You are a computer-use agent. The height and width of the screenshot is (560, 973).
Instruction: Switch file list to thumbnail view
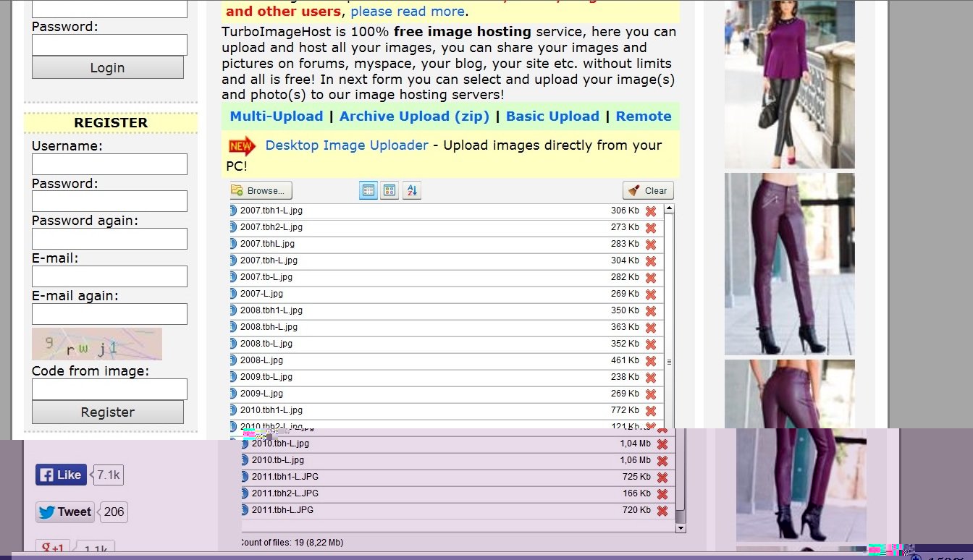pos(389,190)
